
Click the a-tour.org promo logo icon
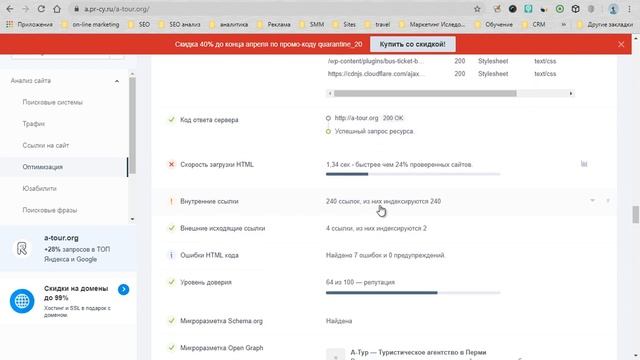tap(22, 248)
